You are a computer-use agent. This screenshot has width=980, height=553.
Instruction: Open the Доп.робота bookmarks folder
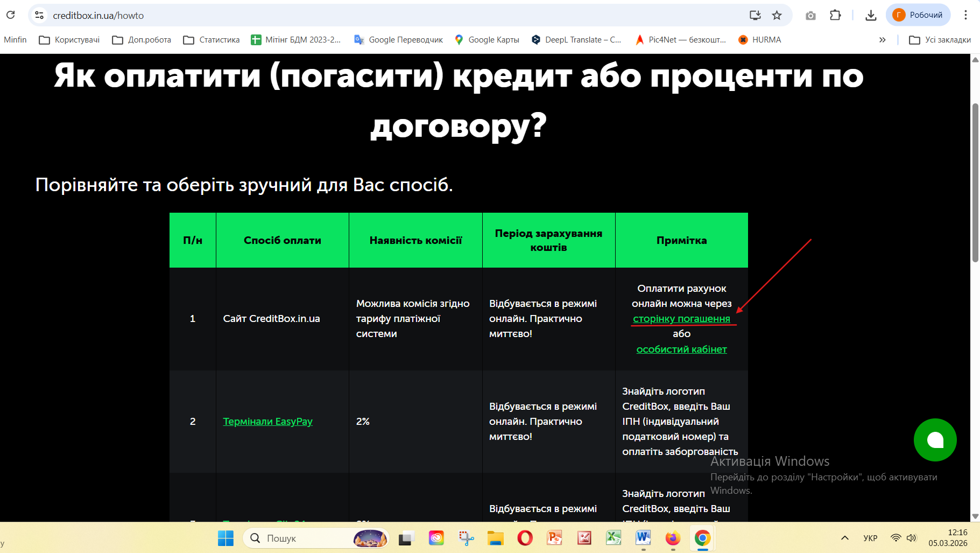pos(142,40)
